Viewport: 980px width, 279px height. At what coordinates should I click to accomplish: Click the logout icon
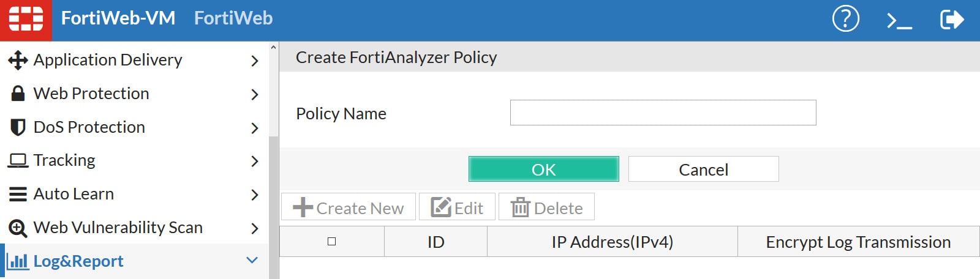coord(951,20)
